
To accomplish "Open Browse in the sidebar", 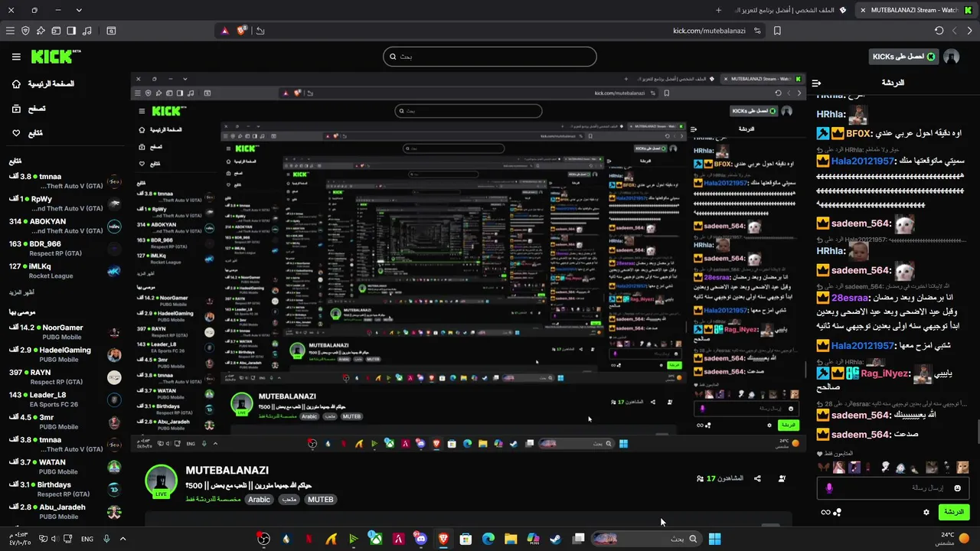I will [28, 109].
